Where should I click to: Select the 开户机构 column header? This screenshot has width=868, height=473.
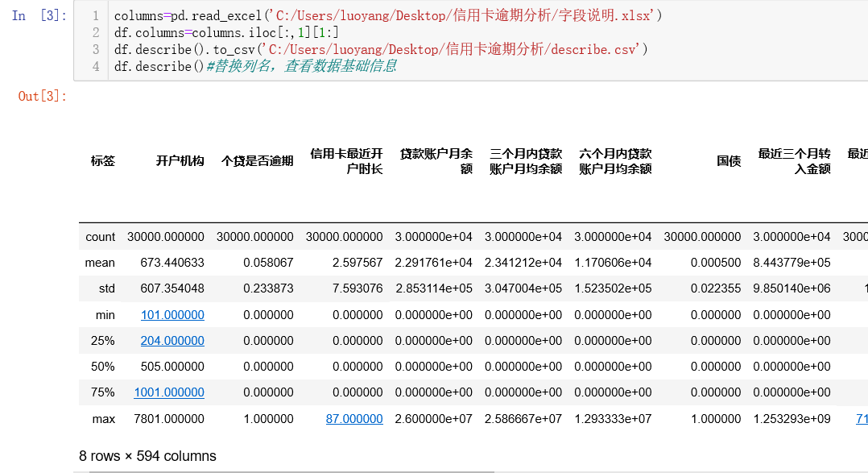tap(180, 161)
